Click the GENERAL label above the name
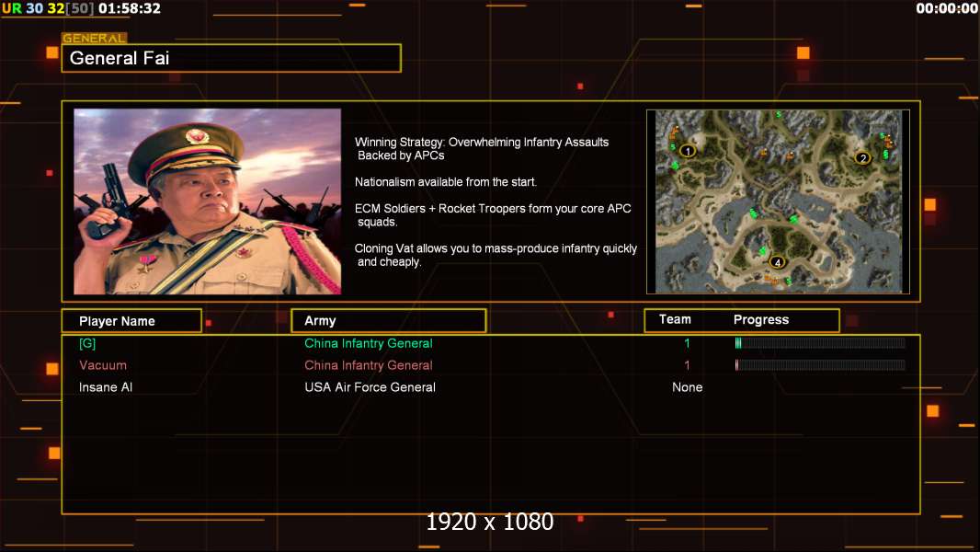Image resolution: width=980 pixels, height=552 pixels. click(x=95, y=38)
